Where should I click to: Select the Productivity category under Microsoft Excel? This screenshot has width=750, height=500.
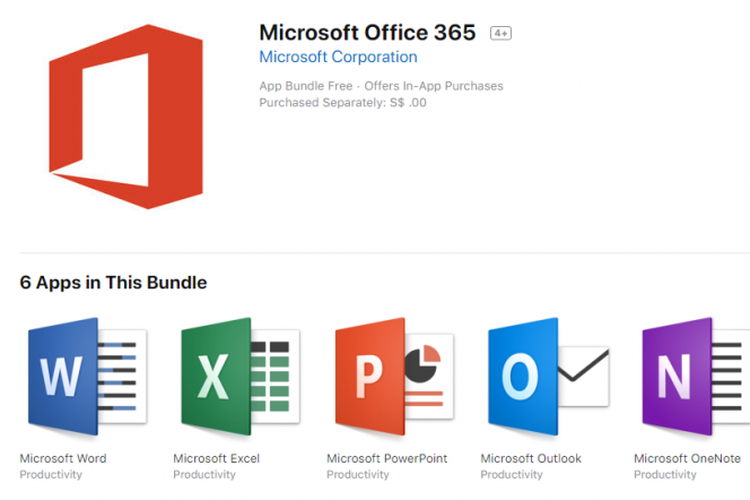point(204,474)
